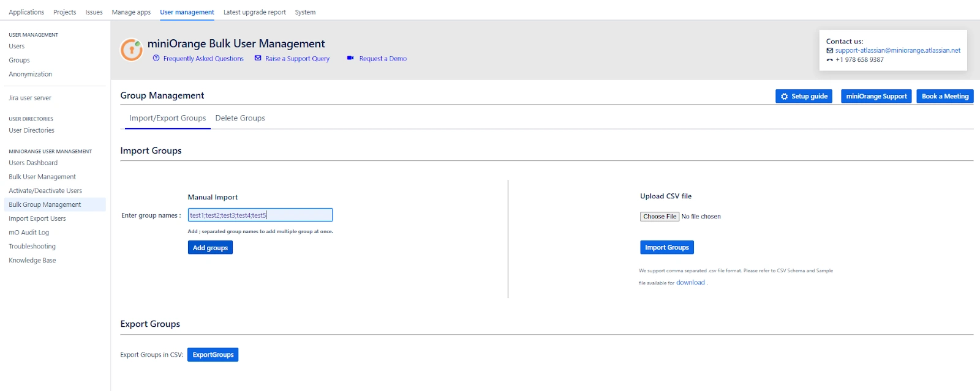The image size is (980, 391).
Task: Click the miniOrange Support button
Action: [x=876, y=96]
